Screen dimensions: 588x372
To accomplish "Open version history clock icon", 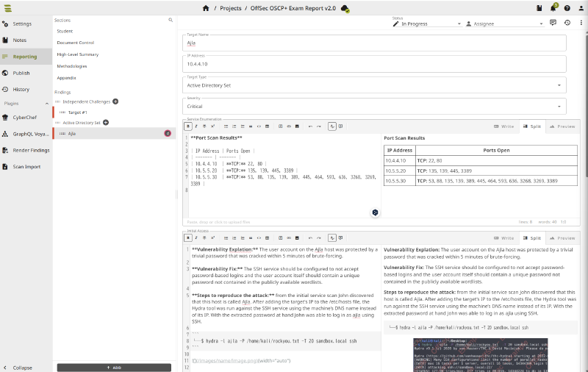I will click(567, 23).
